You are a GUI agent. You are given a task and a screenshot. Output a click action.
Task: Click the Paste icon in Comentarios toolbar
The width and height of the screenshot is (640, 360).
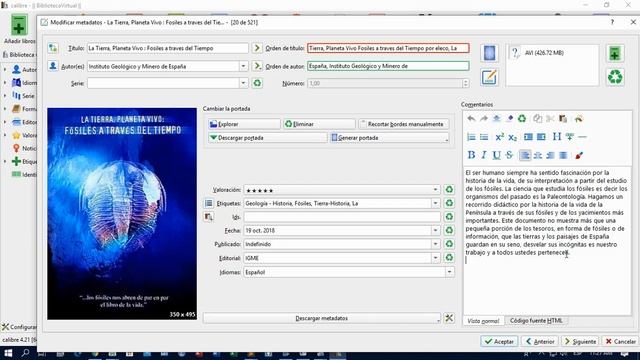(x=563, y=119)
